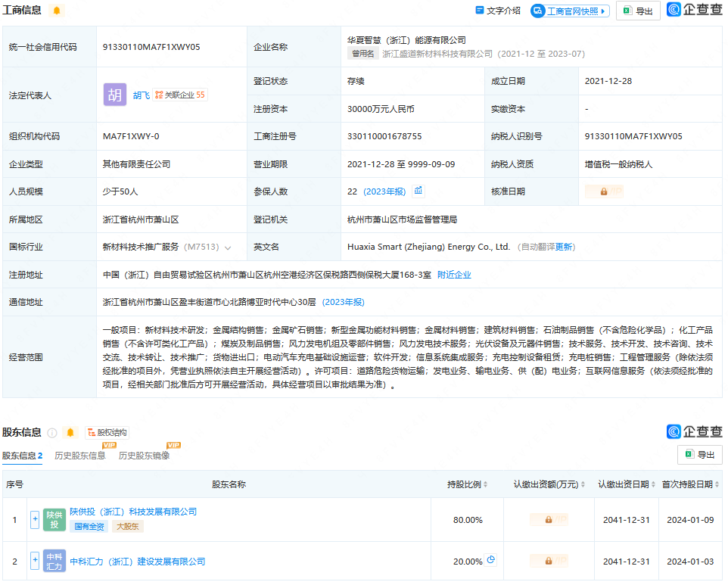The width and height of the screenshot is (728, 585).
Task: Click the 曾用名 former-name tag
Action: pos(362,54)
